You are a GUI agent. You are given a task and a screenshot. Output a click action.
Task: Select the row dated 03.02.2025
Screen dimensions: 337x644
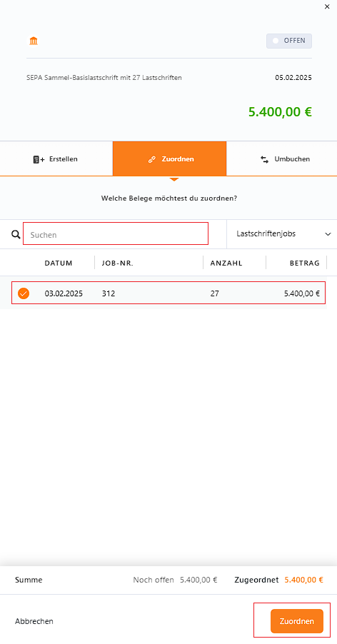click(x=168, y=293)
